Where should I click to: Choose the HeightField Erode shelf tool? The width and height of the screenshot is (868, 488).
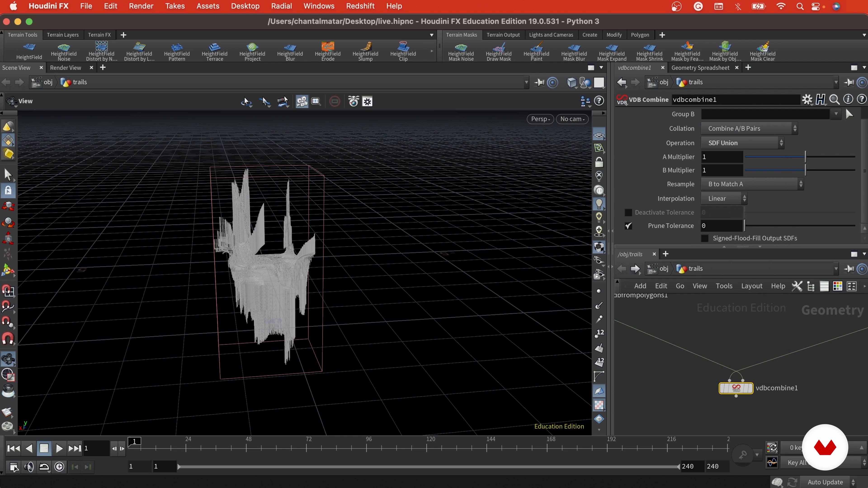(x=328, y=52)
